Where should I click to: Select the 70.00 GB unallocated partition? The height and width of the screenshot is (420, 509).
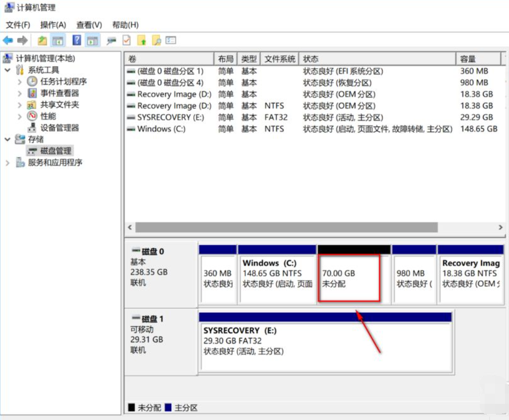[x=350, y=278]
